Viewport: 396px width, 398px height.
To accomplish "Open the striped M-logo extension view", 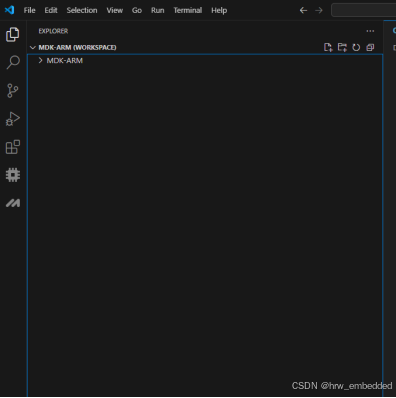I will point(13,203).
